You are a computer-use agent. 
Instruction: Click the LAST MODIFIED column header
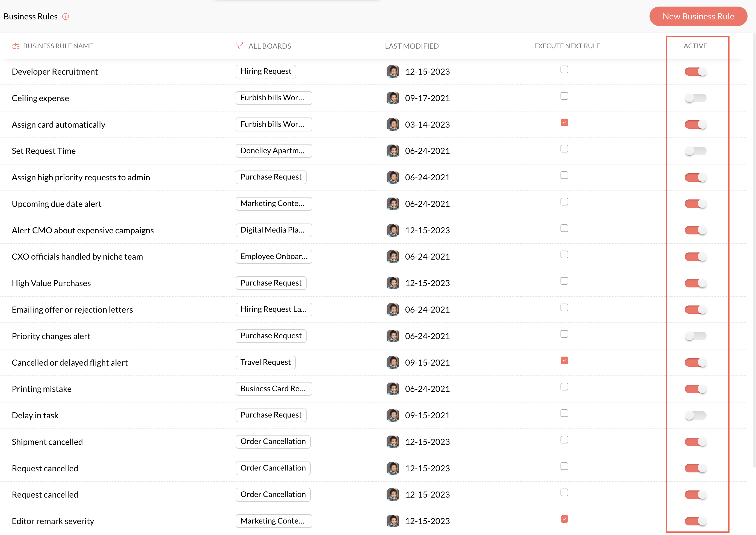pyautogui.click(x=412, y=46)
